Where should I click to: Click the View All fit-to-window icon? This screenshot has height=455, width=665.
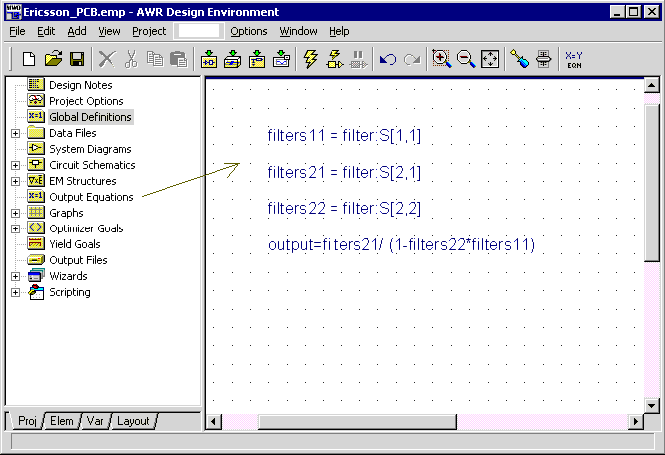coord(490,59)
